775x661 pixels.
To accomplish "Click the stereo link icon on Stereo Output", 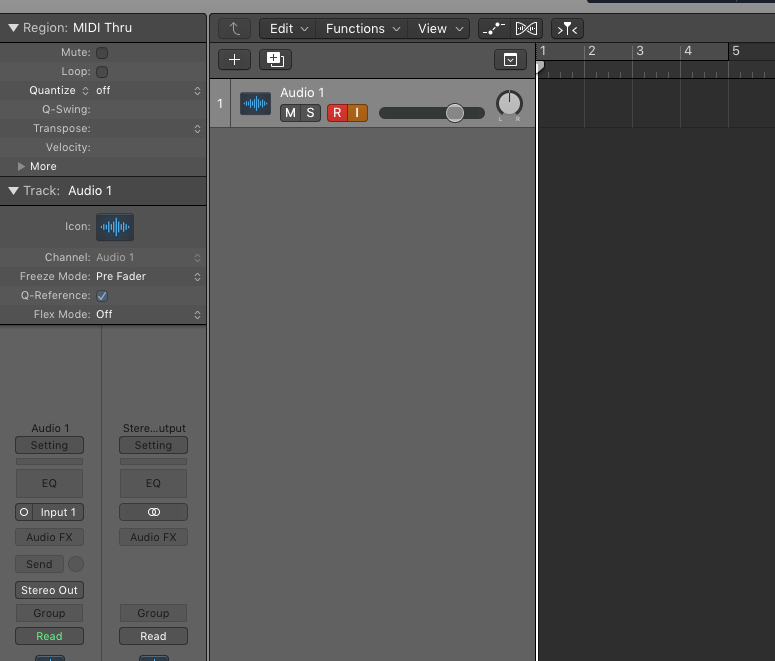I will (x=153, y=512).
